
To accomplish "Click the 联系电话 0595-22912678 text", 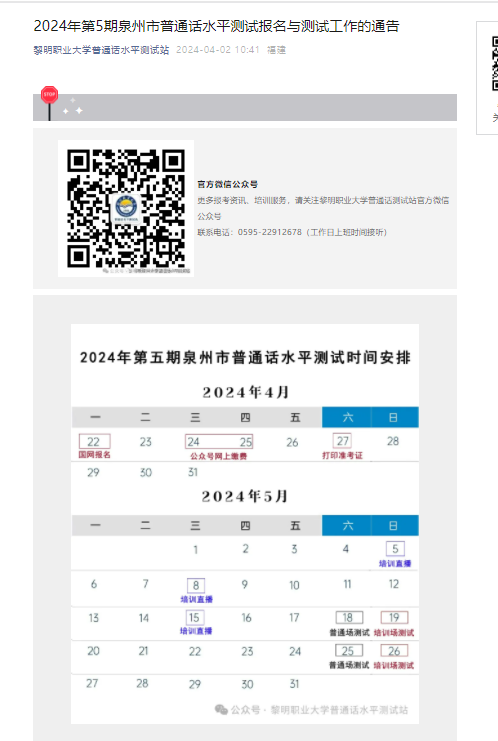I will coord(292,232).
